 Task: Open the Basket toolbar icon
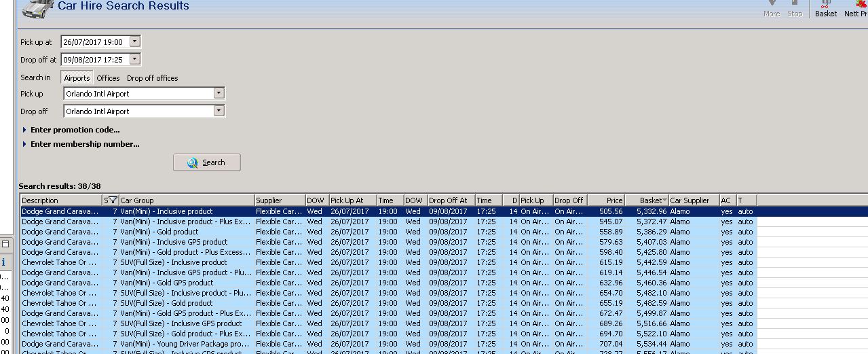(825, 8)
